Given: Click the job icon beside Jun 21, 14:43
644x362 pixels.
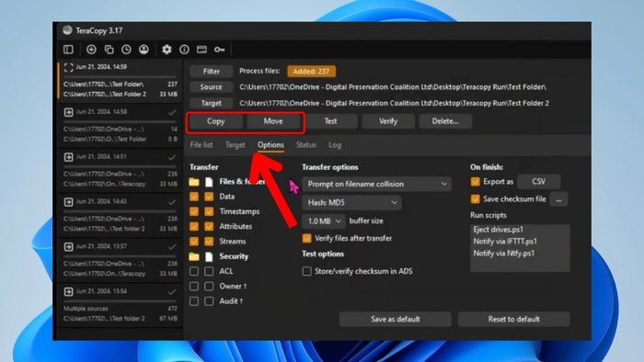Looking at the screenshot, I should [69, 202].
